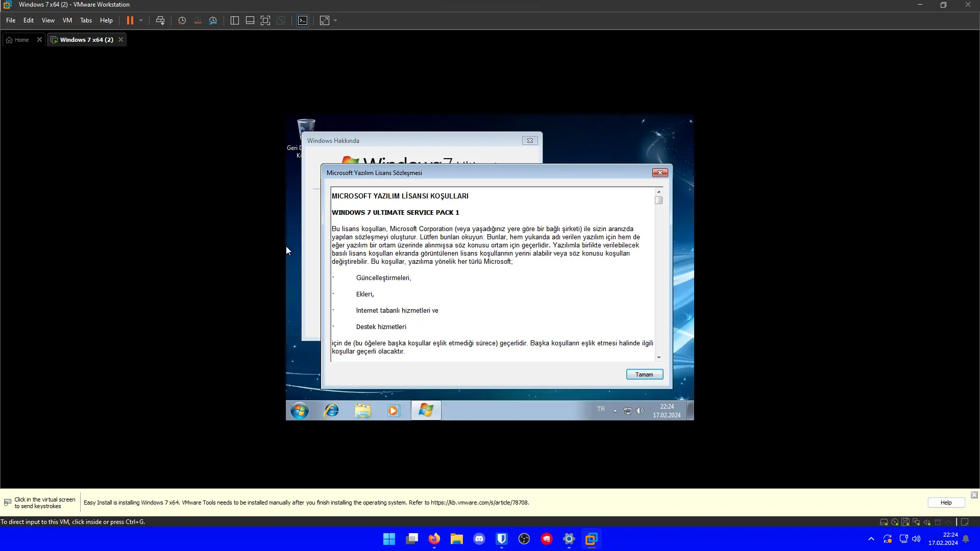Viewport: 980px width, 551px height.
Task: Click the guest volume speaker icon
Action: (640, 411)
